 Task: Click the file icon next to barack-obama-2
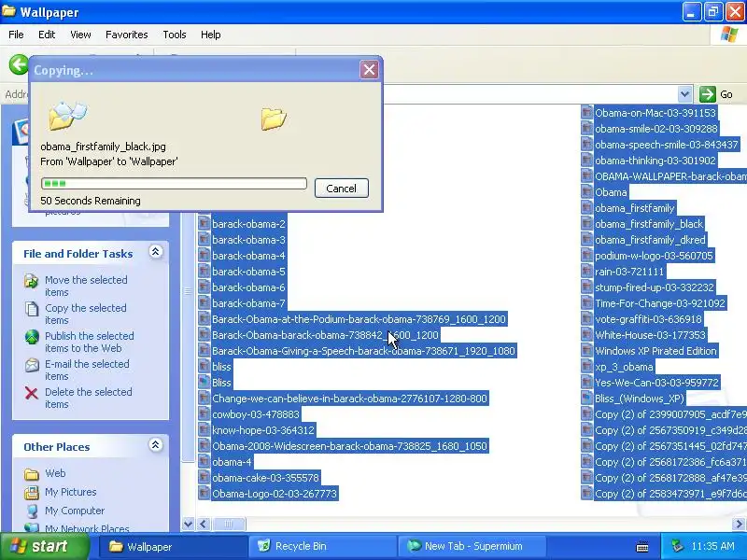tap(204, 224)
